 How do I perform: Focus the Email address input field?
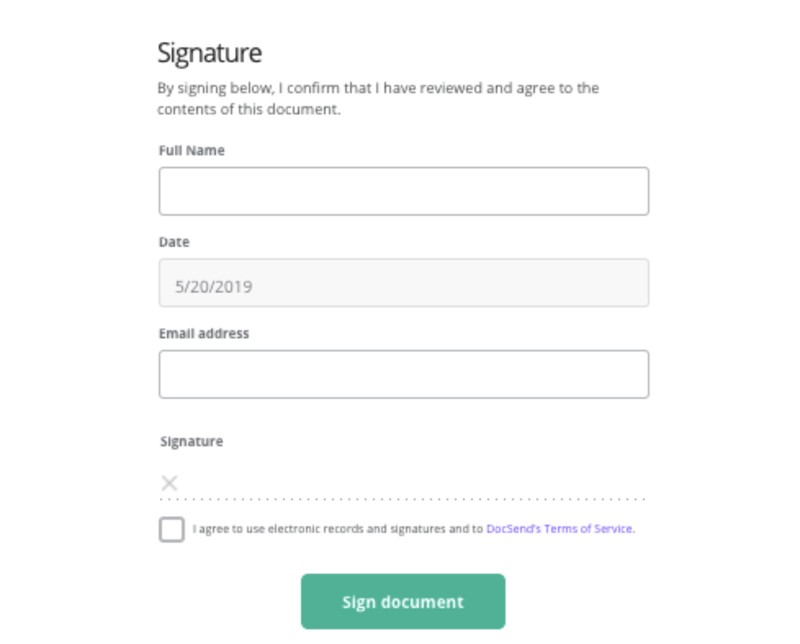[x=404, y=374]
